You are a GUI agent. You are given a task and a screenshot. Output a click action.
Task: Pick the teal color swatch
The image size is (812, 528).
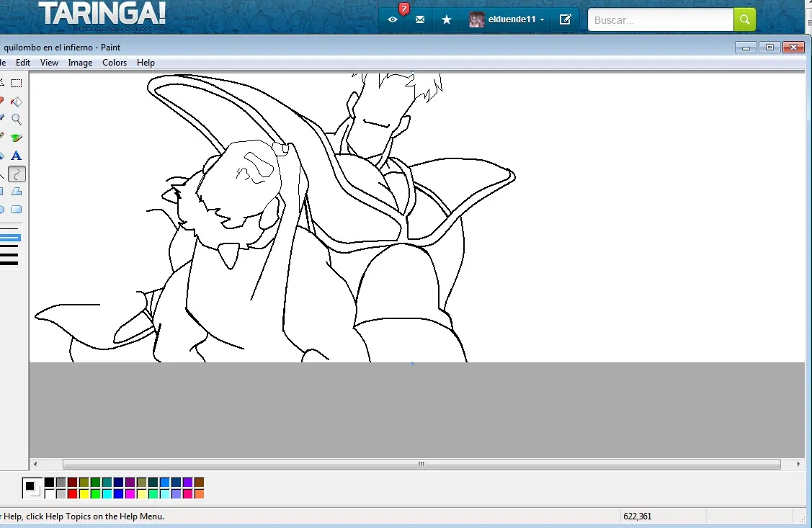pyautogui.click(x=107, y=483)
